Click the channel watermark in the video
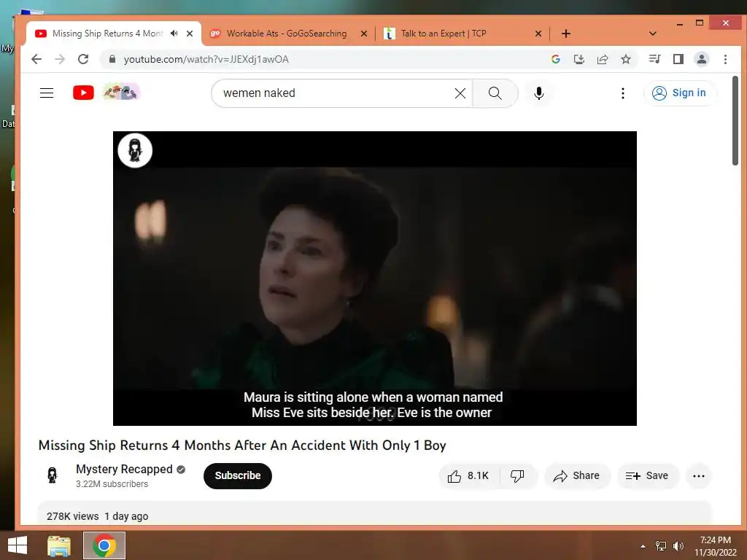The image size is (747, 560). pyautogui.click(x=135, y=150)
